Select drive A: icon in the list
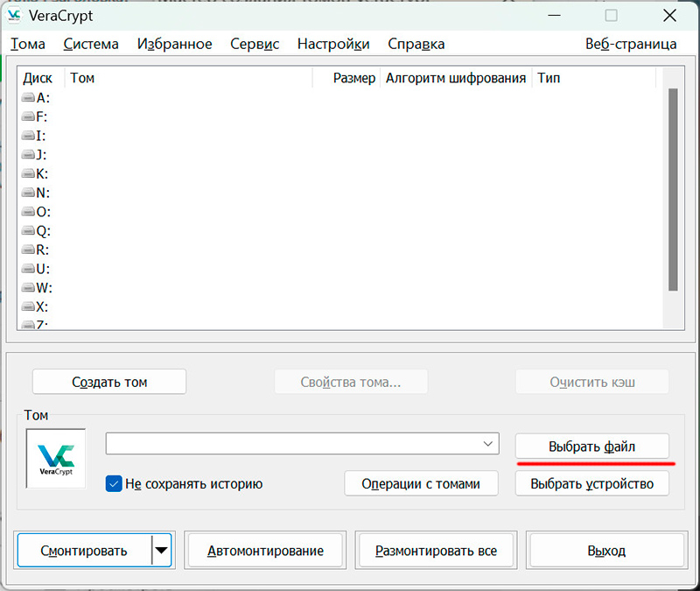Viewport: 700px width, 591px height. tap(28, 98)
